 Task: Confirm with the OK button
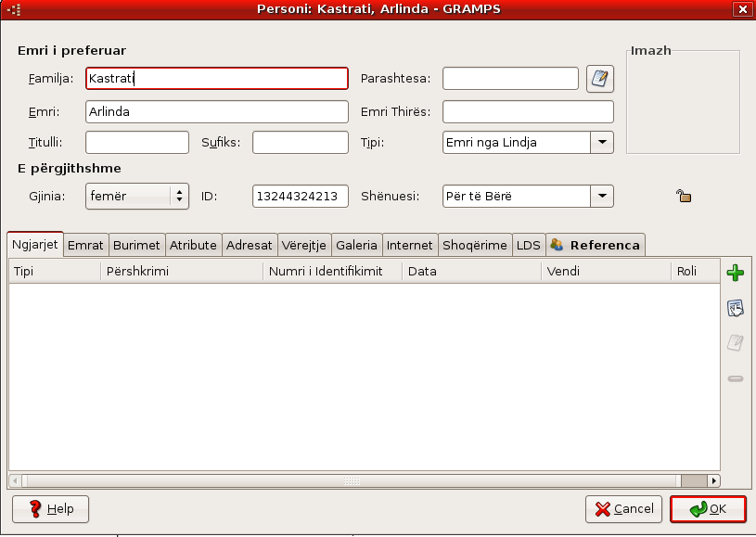coord(708,509)
